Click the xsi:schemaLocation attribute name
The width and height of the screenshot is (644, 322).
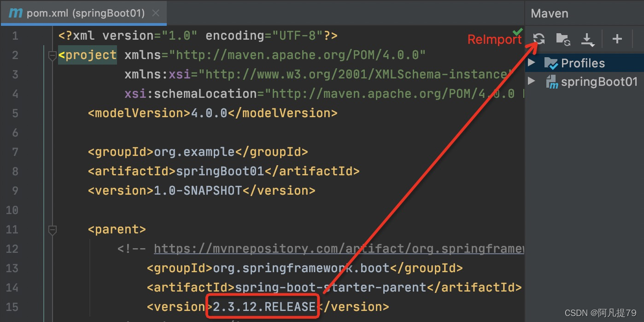[191, 94]
